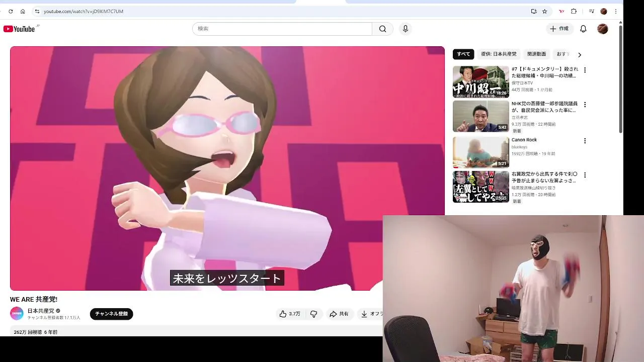Open the browser extensions puzzle icon
The width and height of the screenshot is (644, 362).
point(574,11)
